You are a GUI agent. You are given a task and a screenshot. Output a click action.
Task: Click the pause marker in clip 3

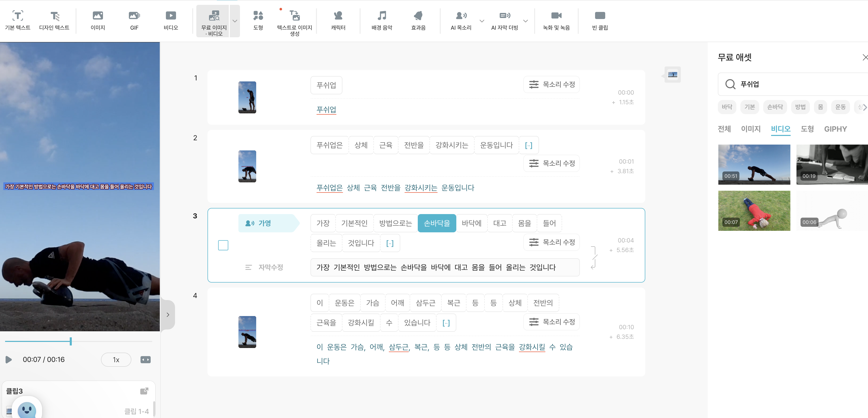pyautogui.click(x=390, y=243)
